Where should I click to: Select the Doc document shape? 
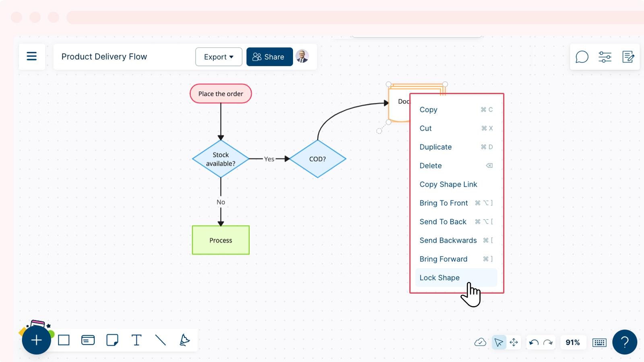pos(400,104)
